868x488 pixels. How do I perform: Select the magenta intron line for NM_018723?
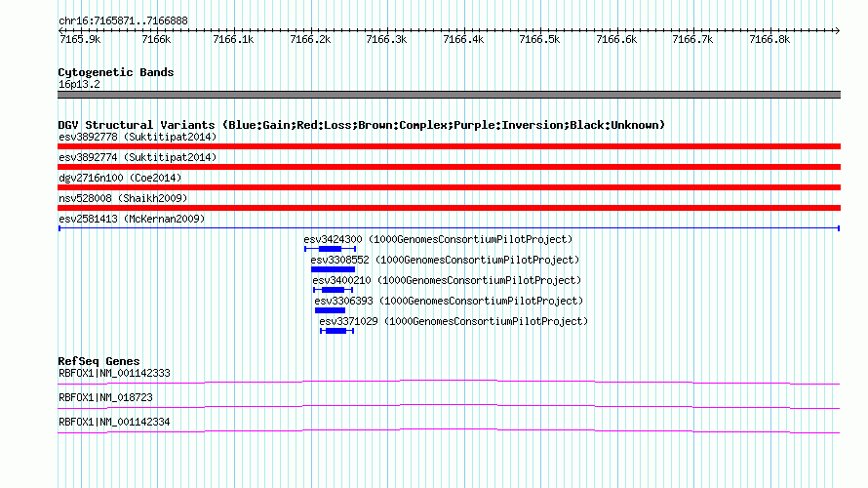tap(449, 407)
